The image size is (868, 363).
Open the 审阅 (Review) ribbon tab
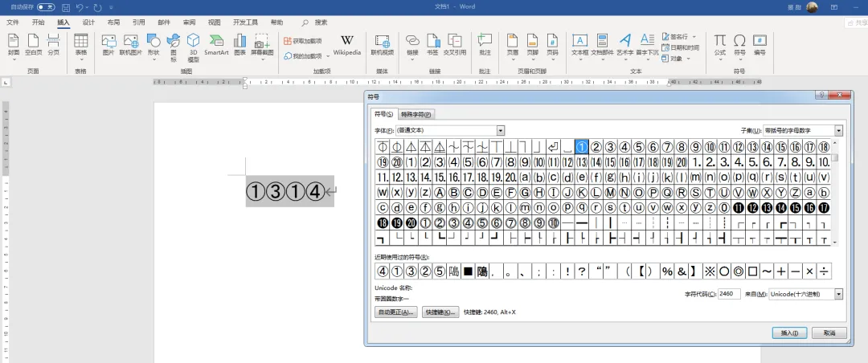188,22
